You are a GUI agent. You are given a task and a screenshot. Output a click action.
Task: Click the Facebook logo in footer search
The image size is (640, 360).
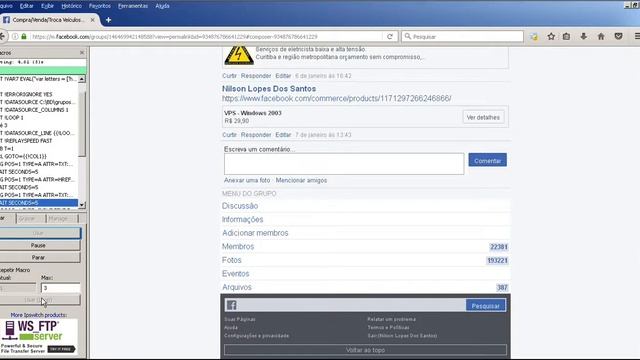[231, 305]
